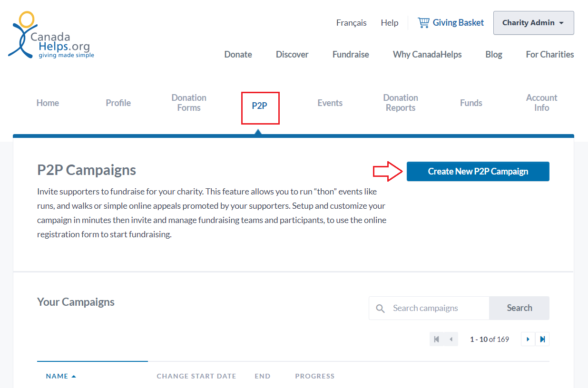The width and height of the screenshot is (588, 388).
Task: Open the Why CanadaHelps menu
Action: 427,54
